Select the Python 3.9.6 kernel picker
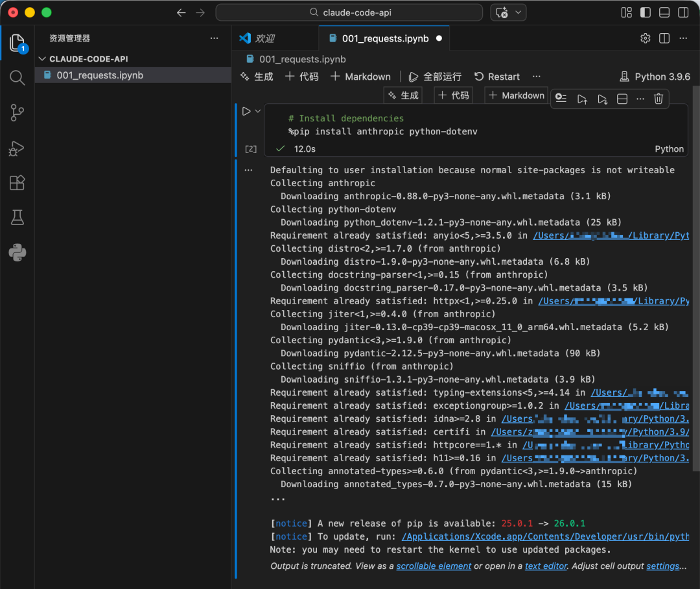Screen dimensions: 700x589 655,77
